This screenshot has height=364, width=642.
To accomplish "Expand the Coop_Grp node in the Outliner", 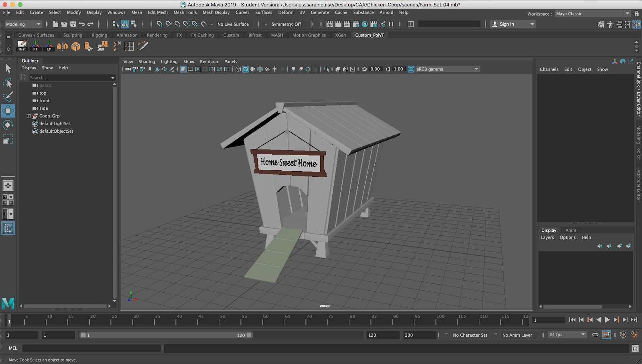I will pyautogui.click(x=28, y=116).
